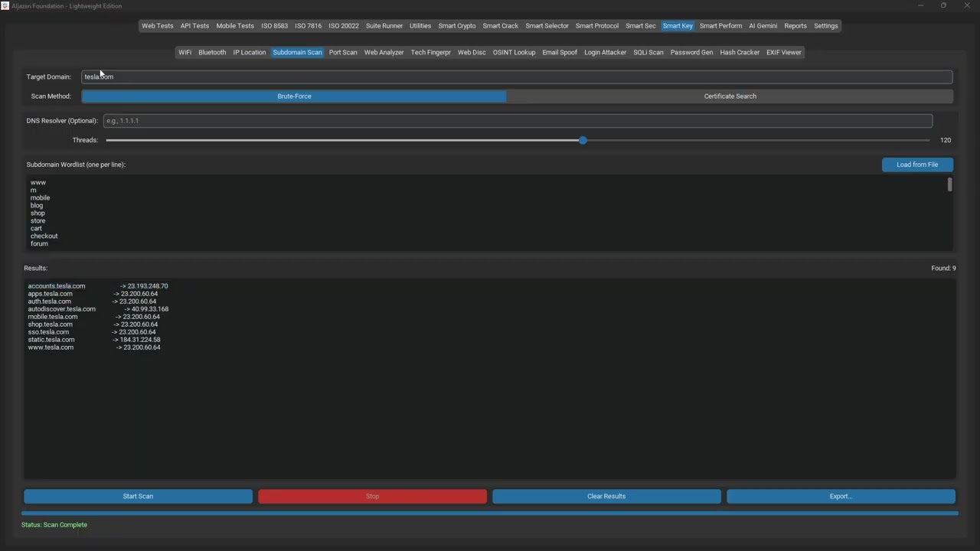Open the Smart Protocol tab
980x551 pixels.
597,26
